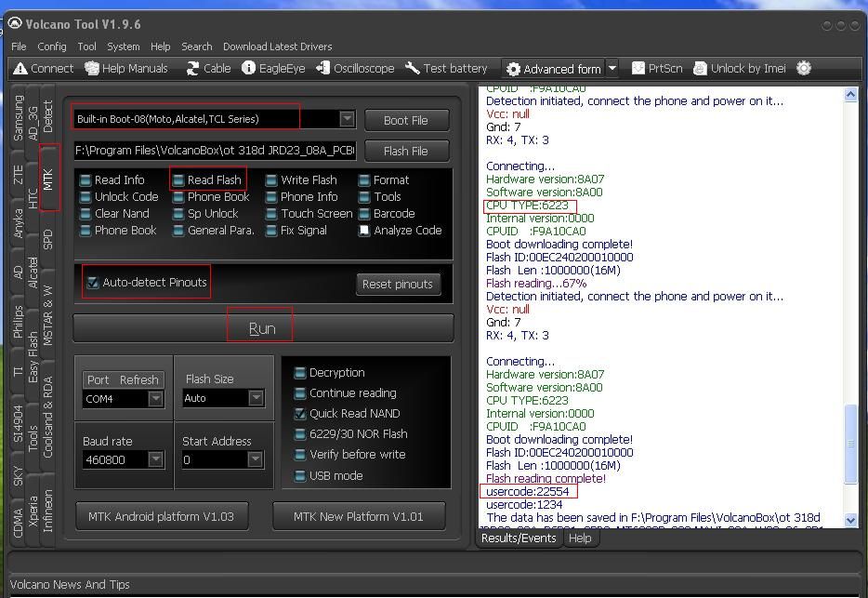Click the Test battery wrench icon
Image resolution: width=868 pixels, height=598 pixels.
(413, 68)
